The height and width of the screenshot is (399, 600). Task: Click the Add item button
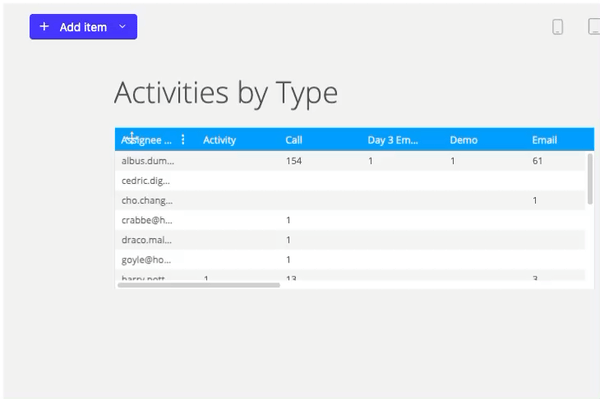click(83, 27)
